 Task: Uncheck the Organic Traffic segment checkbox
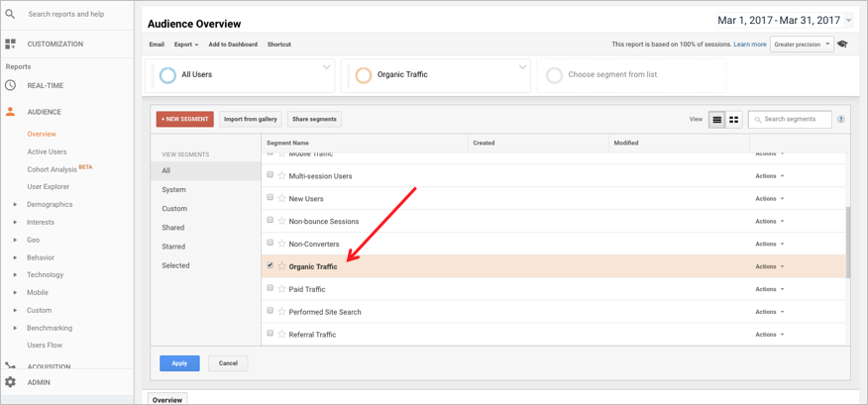[270, 265]
